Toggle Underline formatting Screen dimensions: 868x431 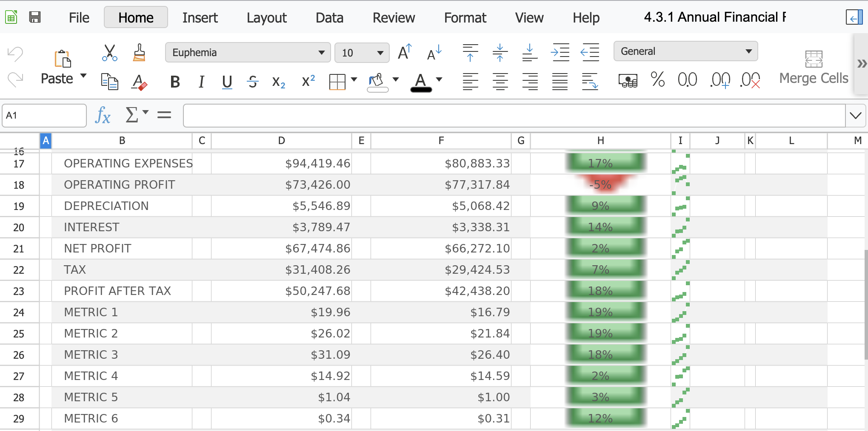[227, 82]
